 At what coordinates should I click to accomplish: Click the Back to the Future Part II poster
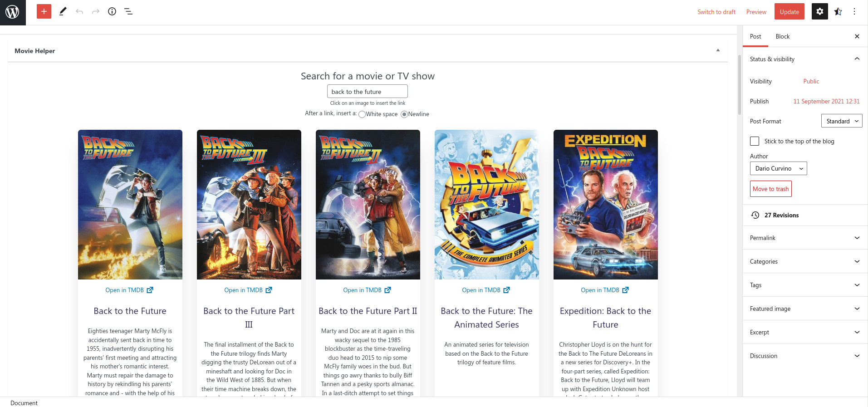[368, 205]
